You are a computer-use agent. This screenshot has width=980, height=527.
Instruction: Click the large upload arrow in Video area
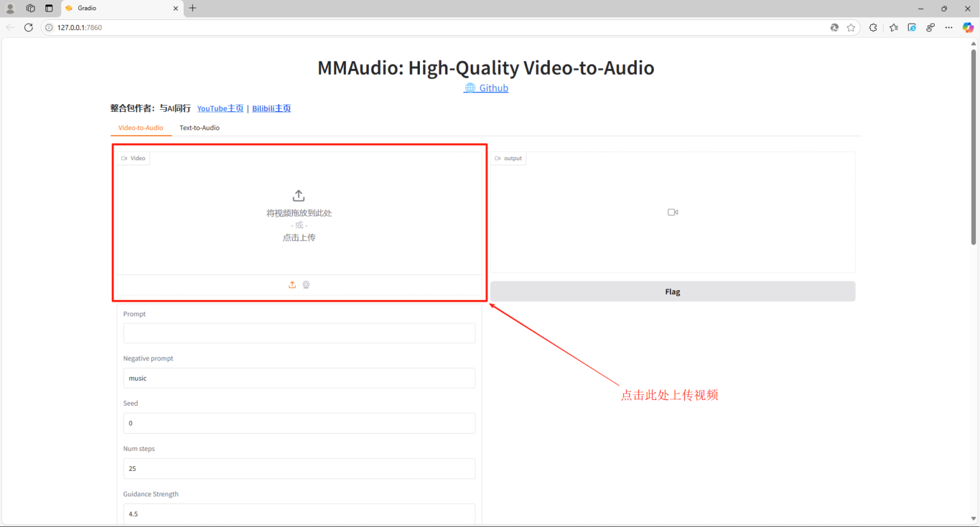coord(299,196)
